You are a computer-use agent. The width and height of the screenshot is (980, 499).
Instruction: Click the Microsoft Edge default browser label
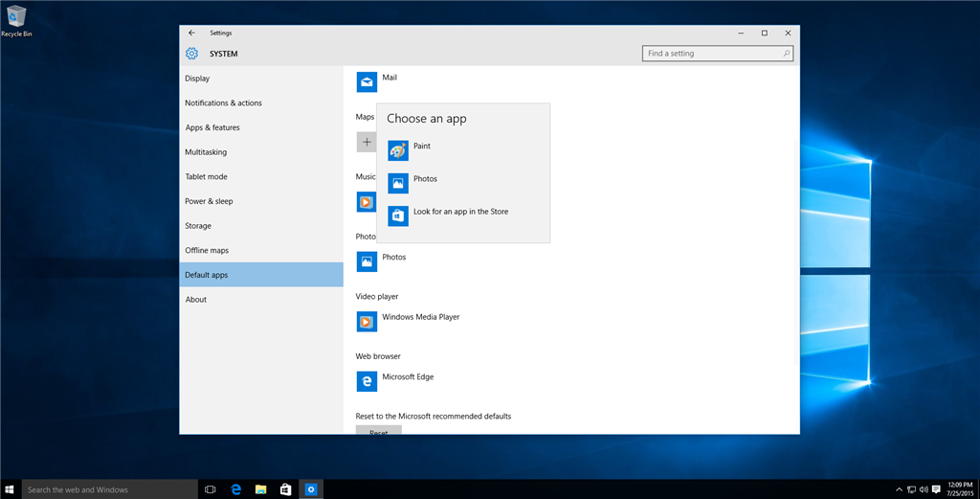(x=408, y=376)
